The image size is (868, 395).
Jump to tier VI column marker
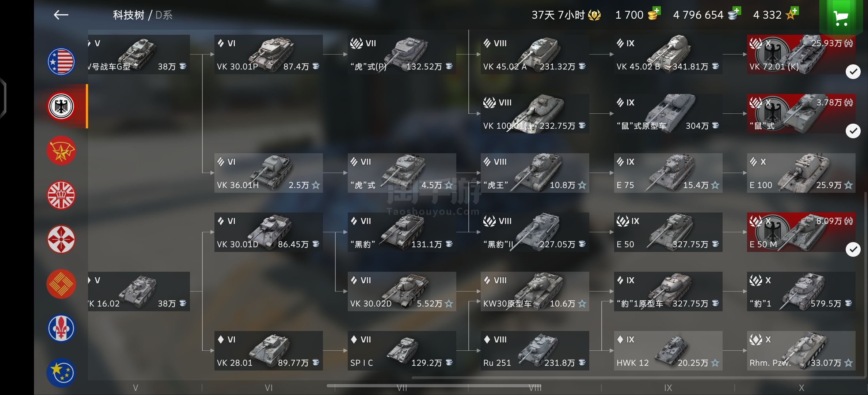(269, 388)
